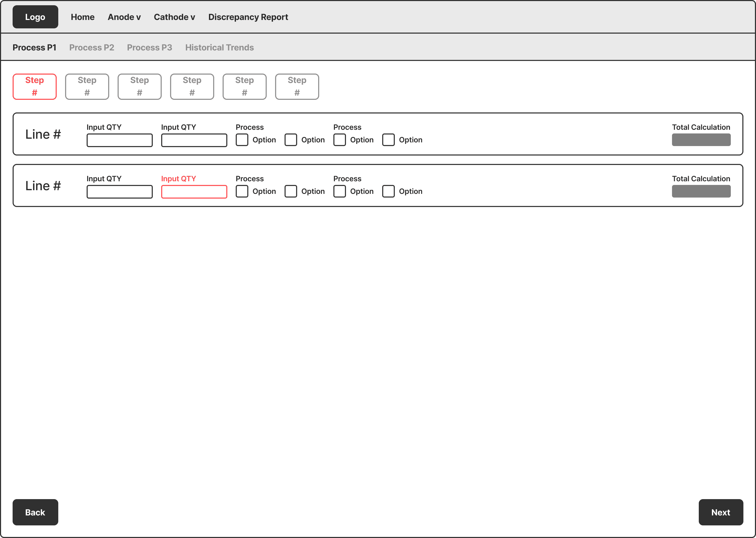Image resolution: width=756 pixels, height=538 pixels.
Task: Check the second Process Option in Line 1
Action: click(291, 139)
